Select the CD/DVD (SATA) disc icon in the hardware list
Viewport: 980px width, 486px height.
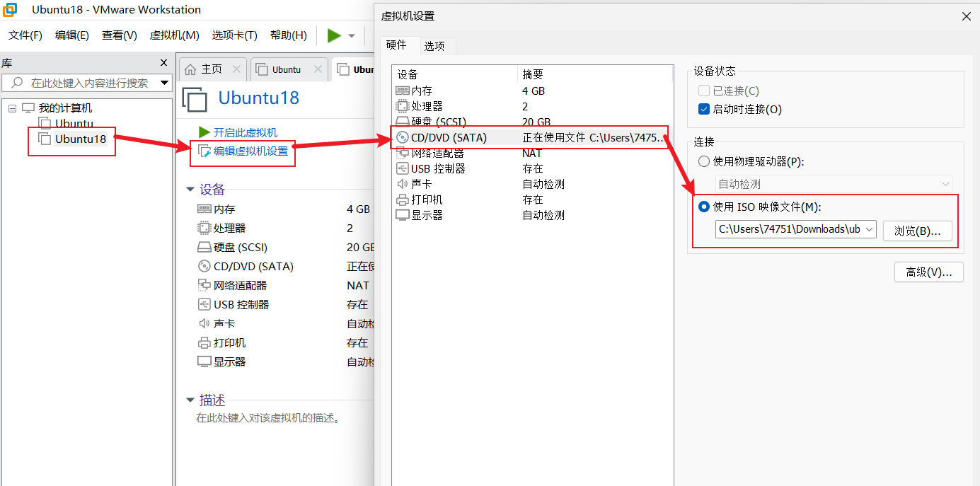coord(402,138)
